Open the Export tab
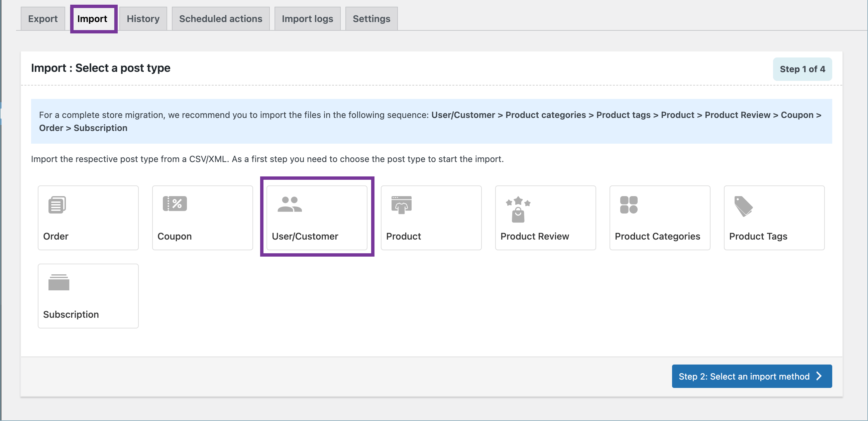This screenshot has height=421, width=868. coord(43,19)
